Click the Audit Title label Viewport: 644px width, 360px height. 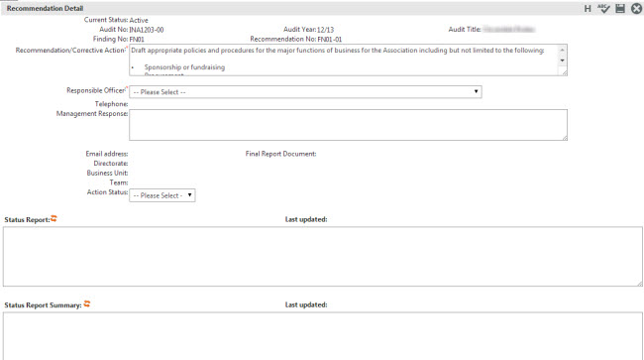coord(465,29)
